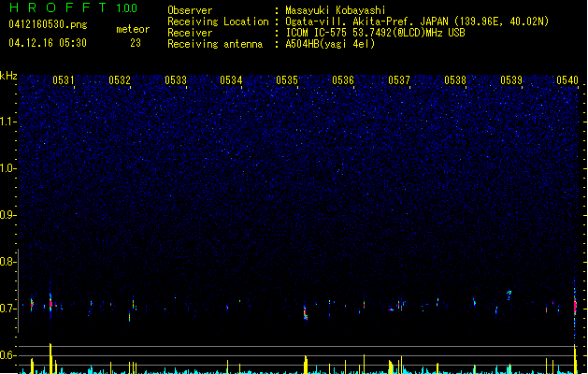Screen dimensions: 588x374
Task: Click the Ogata-vill. Akita-Pref. JAPAN location value
Action: click(417, 22)
